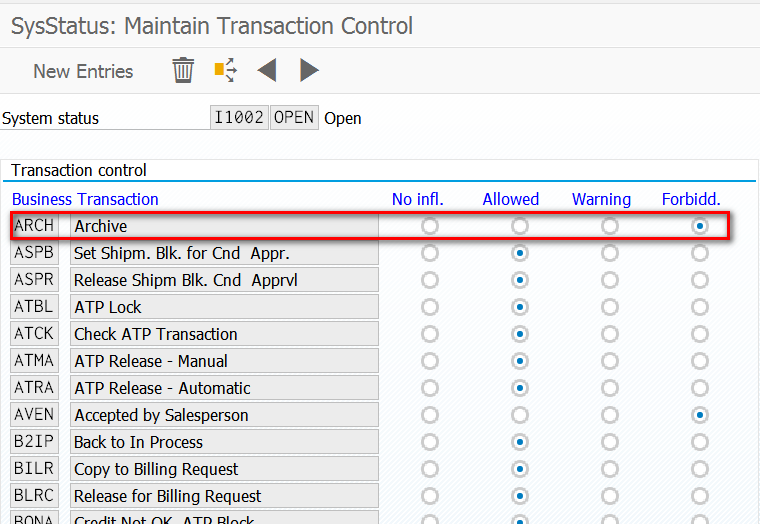The height and width of the screenshot is (524, 760).
Task: Click the Copy to Billing Request description
Action: pos(224,469)
